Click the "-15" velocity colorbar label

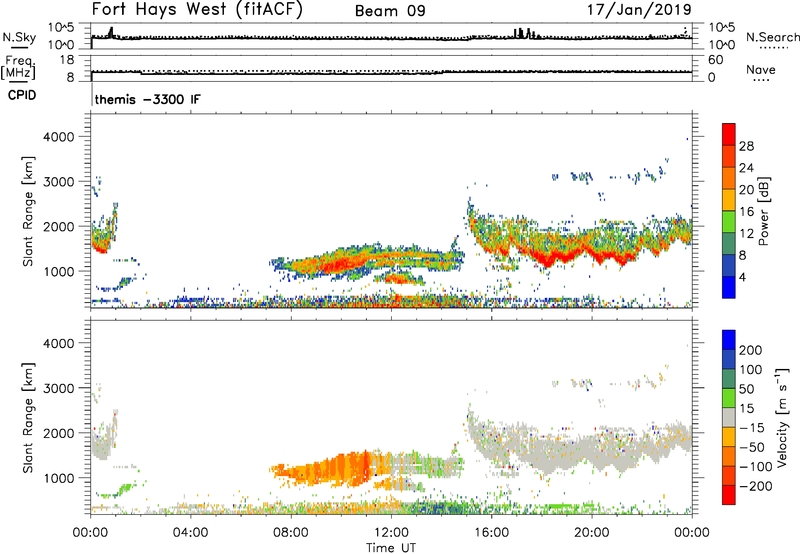[752, 427]
